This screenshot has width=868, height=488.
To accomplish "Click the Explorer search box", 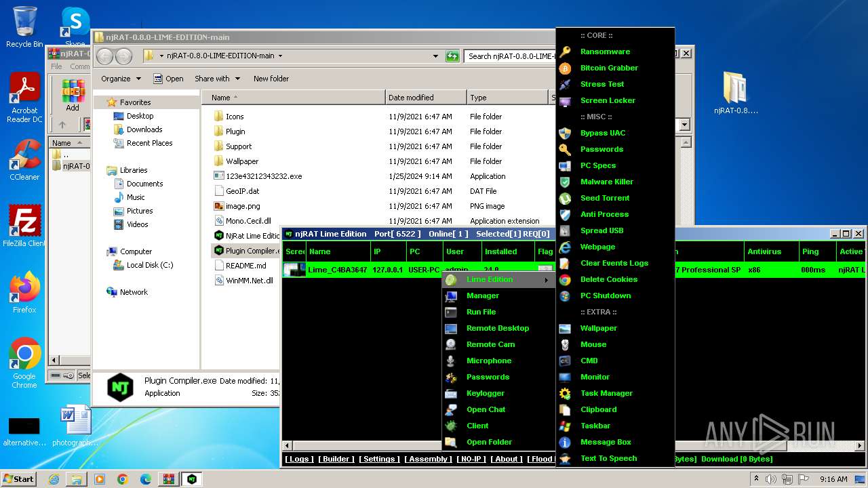I will click(x=510, y=56).
